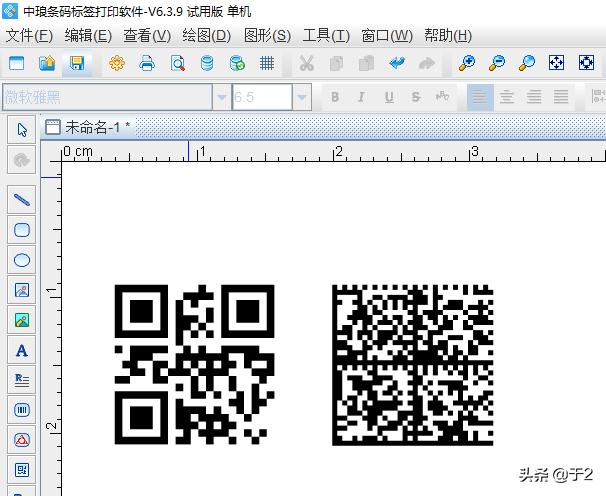Select the line drawing tool
The height and width of the screenshot is (496, 606).
(x=22, y=199)
